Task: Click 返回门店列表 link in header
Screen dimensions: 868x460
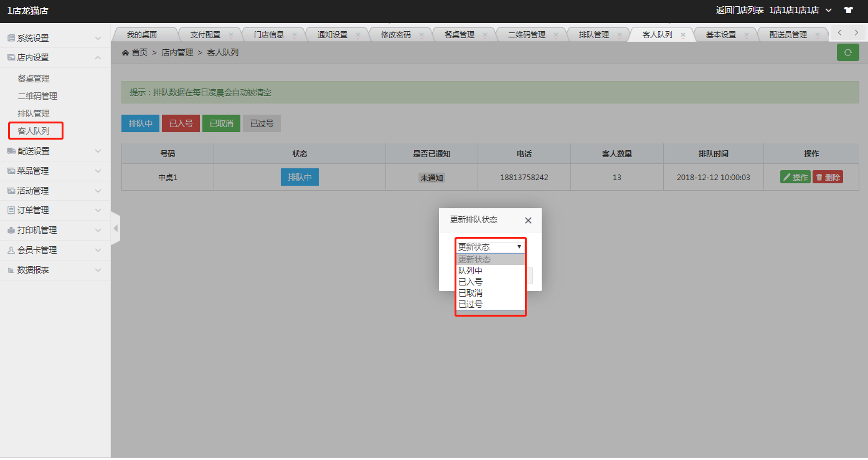Action: coord(740,10)
